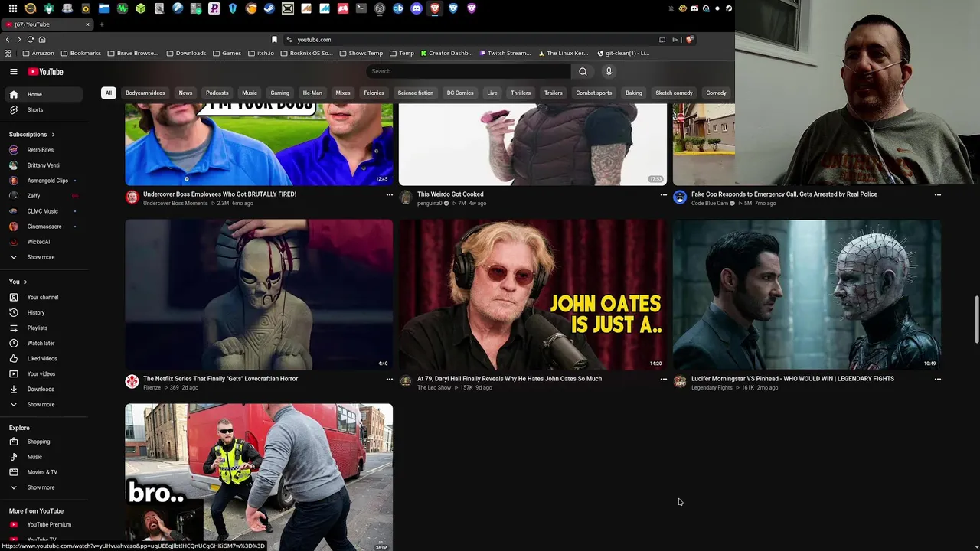
Task: Open Shopping under Explore
Action: (x=42, y=442)
